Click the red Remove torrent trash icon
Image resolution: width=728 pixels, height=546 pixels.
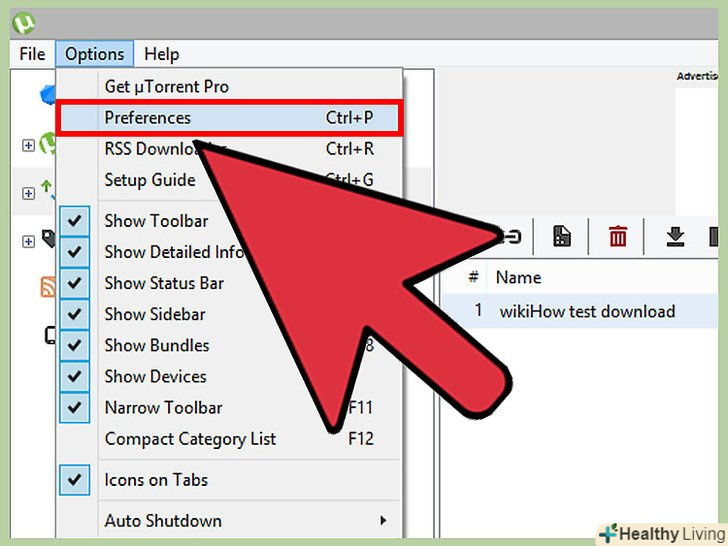[618, 236]
